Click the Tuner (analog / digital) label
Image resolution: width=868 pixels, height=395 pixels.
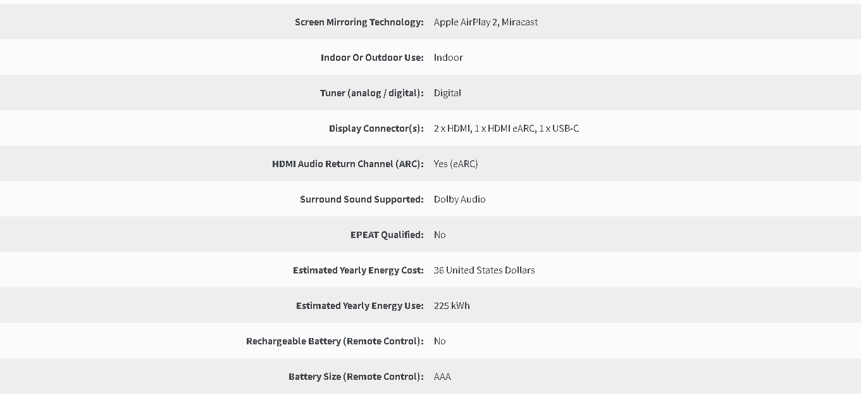click(372, 93)
